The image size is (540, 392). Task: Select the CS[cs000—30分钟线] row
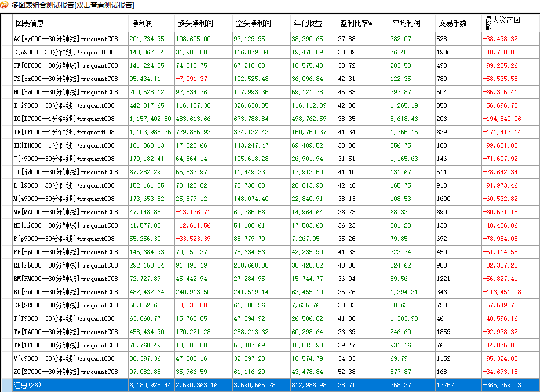click(x=270, y=79)
